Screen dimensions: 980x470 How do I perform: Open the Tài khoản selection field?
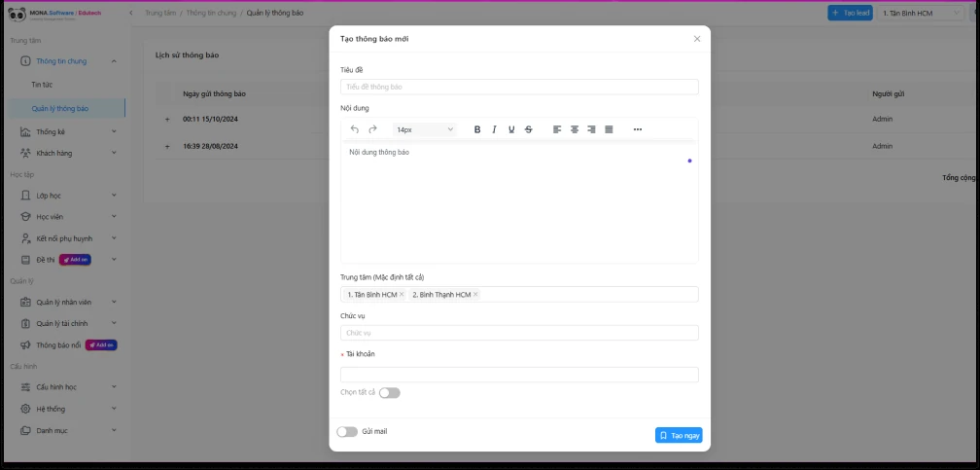click(519, 375)
